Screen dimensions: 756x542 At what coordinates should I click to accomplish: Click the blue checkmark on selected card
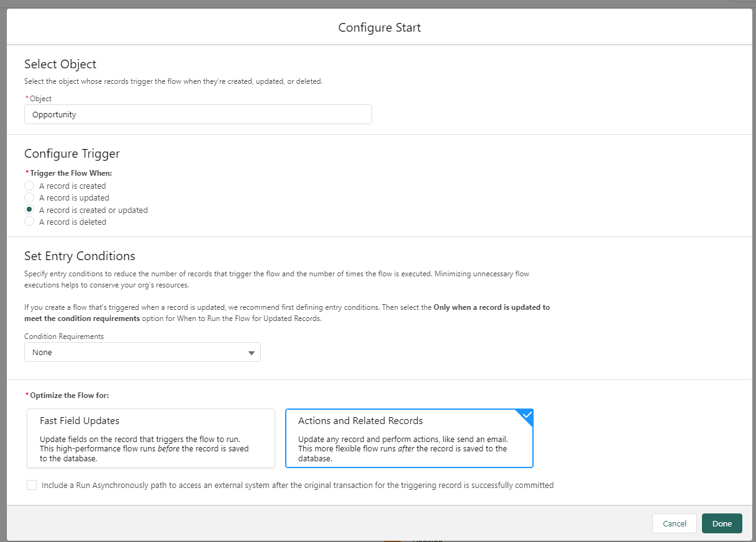(x=527, y=415)
